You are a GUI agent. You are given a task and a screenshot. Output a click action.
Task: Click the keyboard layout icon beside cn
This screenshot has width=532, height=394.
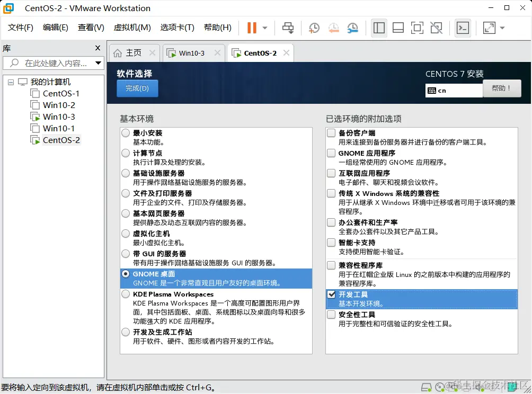432,91
